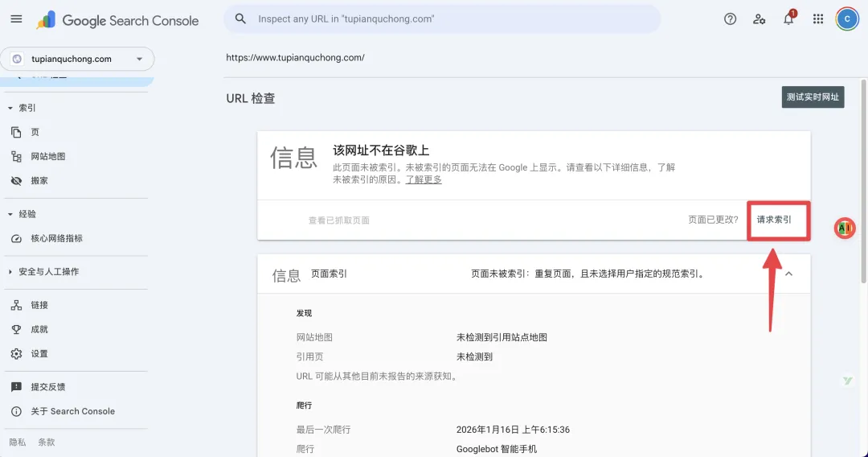Collapse the 经验 sidebar section
Image resolution: width=868 pixels, height=457 pixels.
10,214
